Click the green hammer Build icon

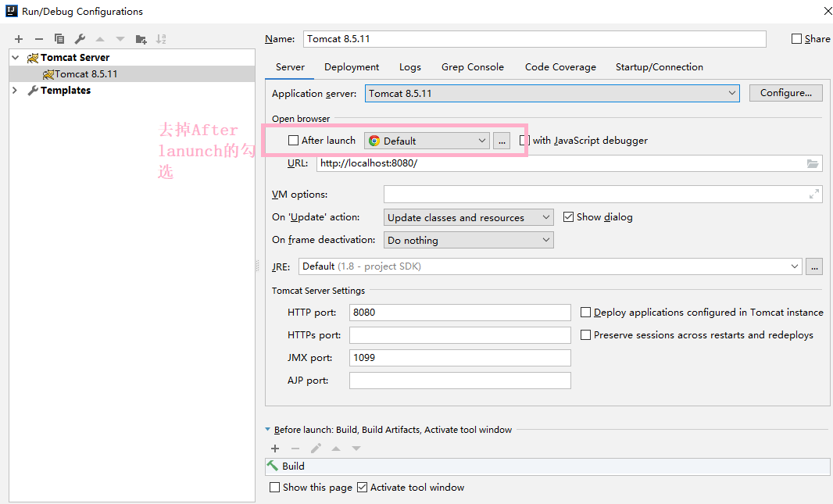273,466
